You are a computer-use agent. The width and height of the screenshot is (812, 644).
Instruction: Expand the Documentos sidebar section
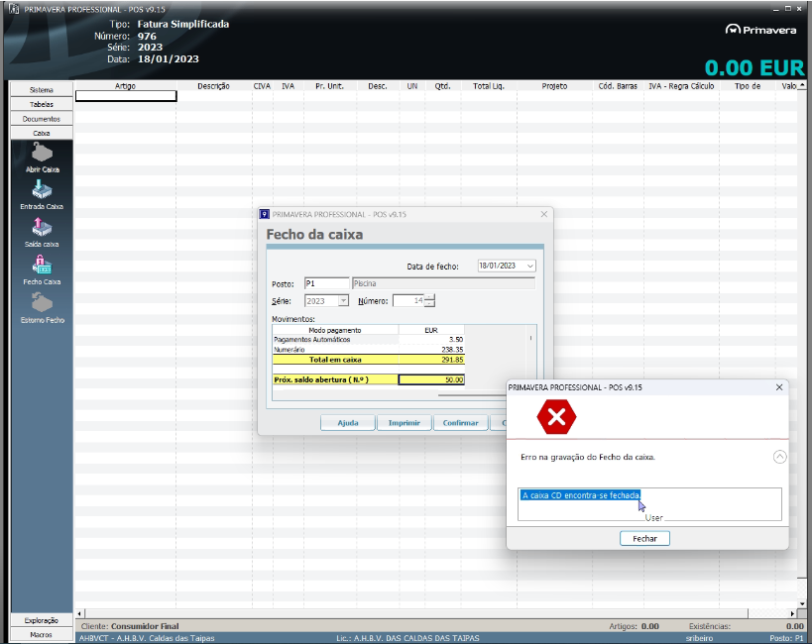42,119
